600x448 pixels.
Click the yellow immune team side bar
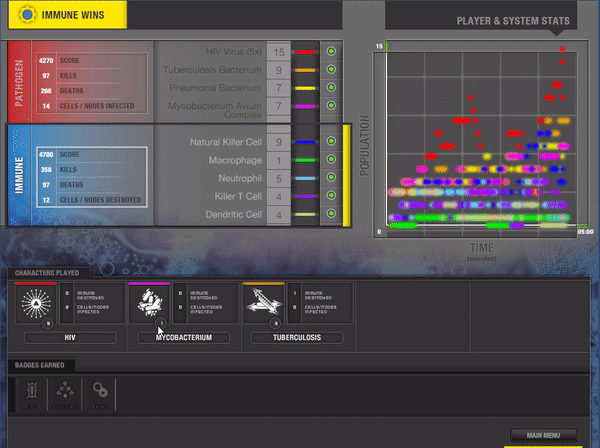346,176
